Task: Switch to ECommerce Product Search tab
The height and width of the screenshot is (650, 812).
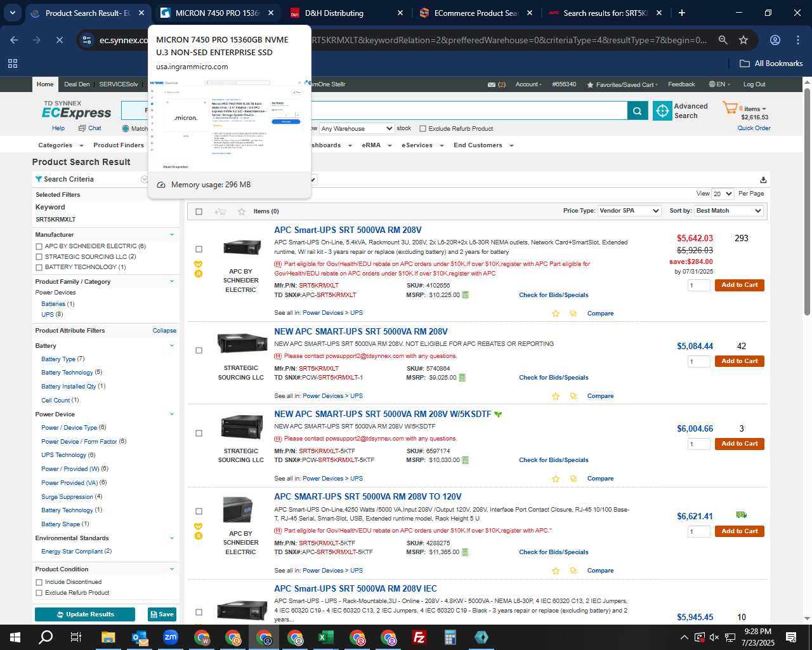Action: point(476,13)
